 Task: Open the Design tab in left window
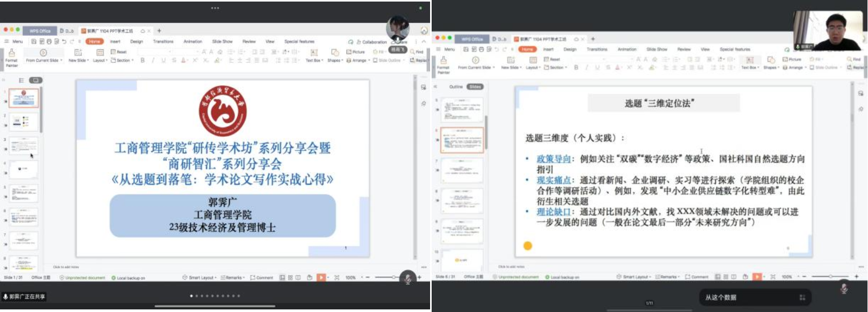(136, 42)
